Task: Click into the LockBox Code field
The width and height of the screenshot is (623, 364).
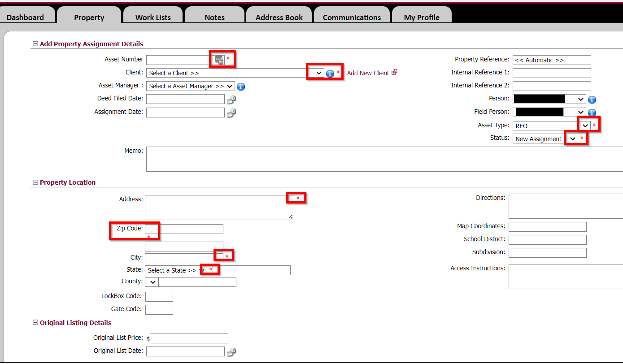Action: click(159, 296)
